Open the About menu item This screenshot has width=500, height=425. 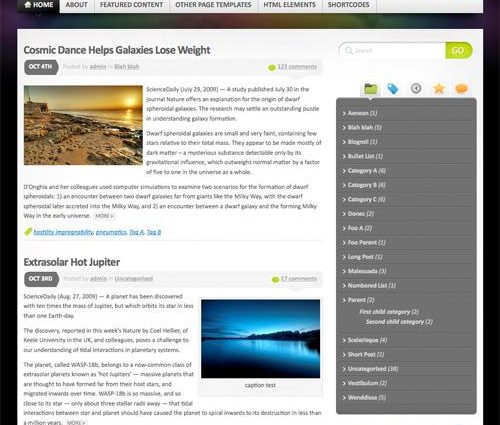pyautogui.click(x=76, y=5)
